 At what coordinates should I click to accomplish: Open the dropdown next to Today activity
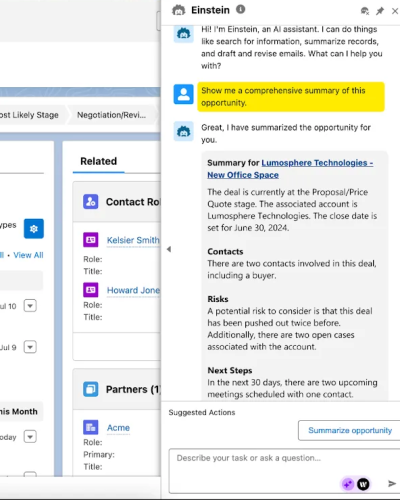[x=30, y=436]
